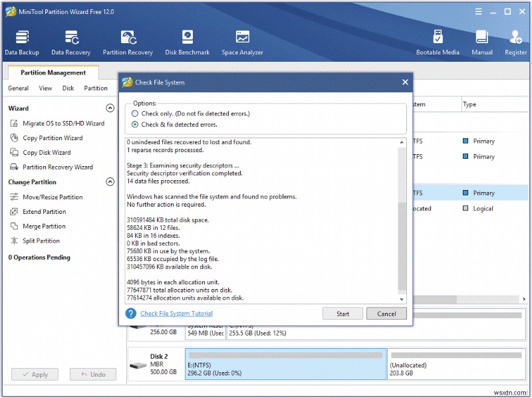
Task: Click the scrollbar down arrow in the results pane
Action: click(x=402, y=299)
